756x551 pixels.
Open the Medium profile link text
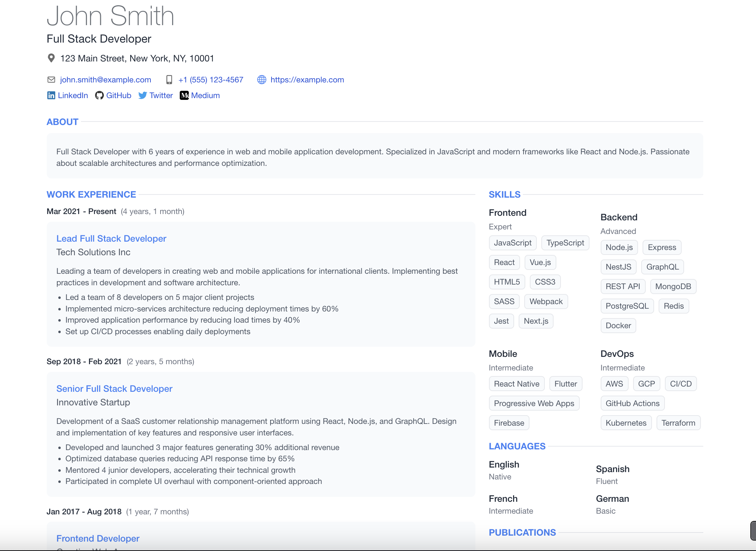(x=205, y=95)
